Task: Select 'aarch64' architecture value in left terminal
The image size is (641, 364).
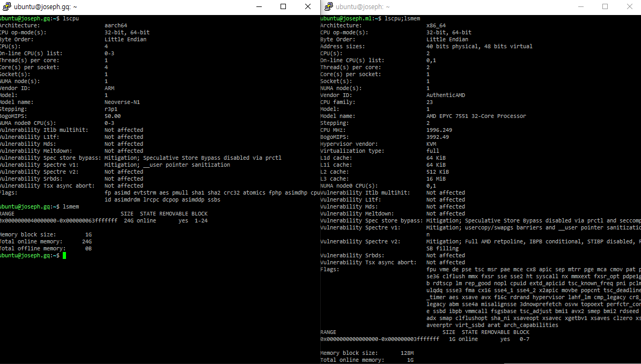Action: [x=116, y=25]
